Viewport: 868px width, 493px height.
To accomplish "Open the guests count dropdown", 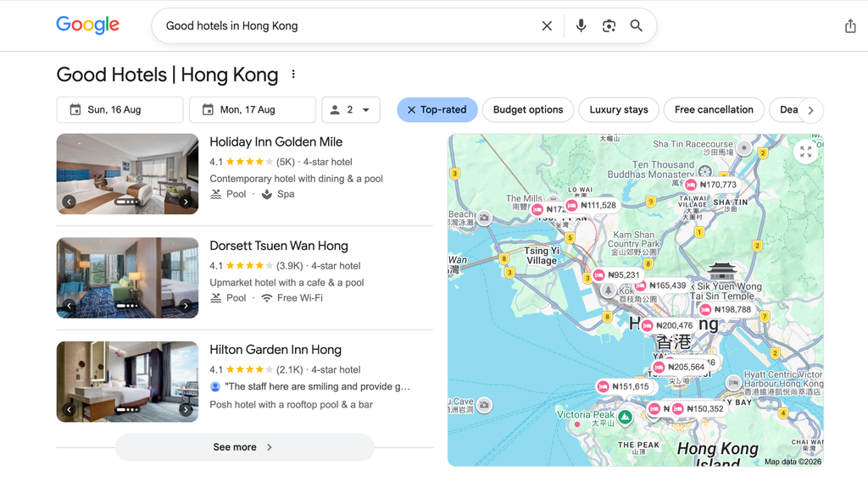I will (x=351, y=109).
